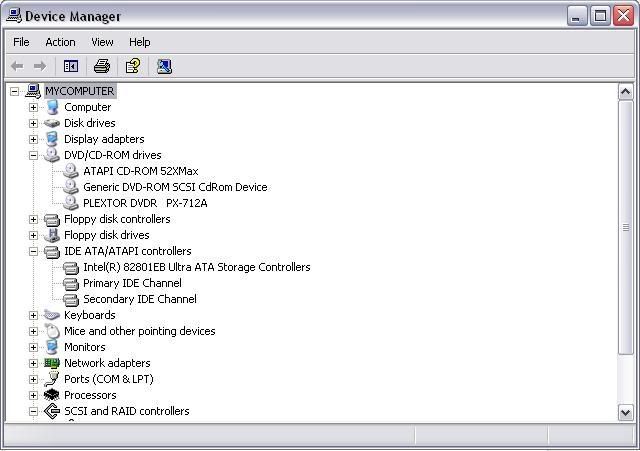This screenshot has width=640, height=451.
Task: Expand the Floppy disk drives node
Action: pos(33,235)
